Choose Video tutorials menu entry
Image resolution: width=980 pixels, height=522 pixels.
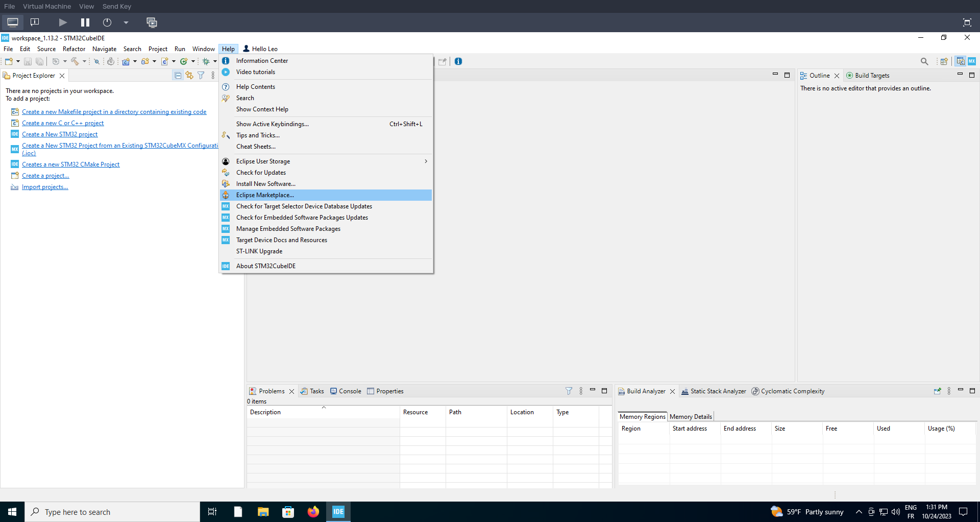tap(326, 72)
